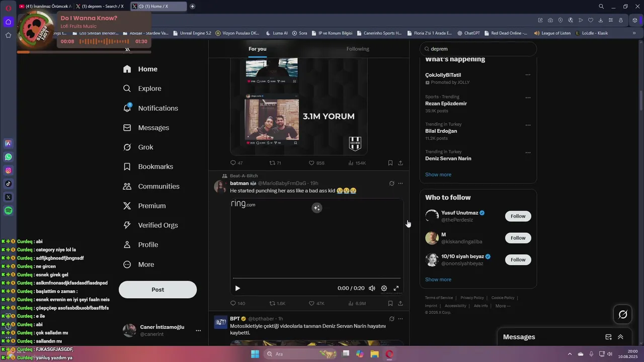Open Grok in sidebar
Image resolution: width=644 pixels, height=362 pixels.
tap(138, 147)
